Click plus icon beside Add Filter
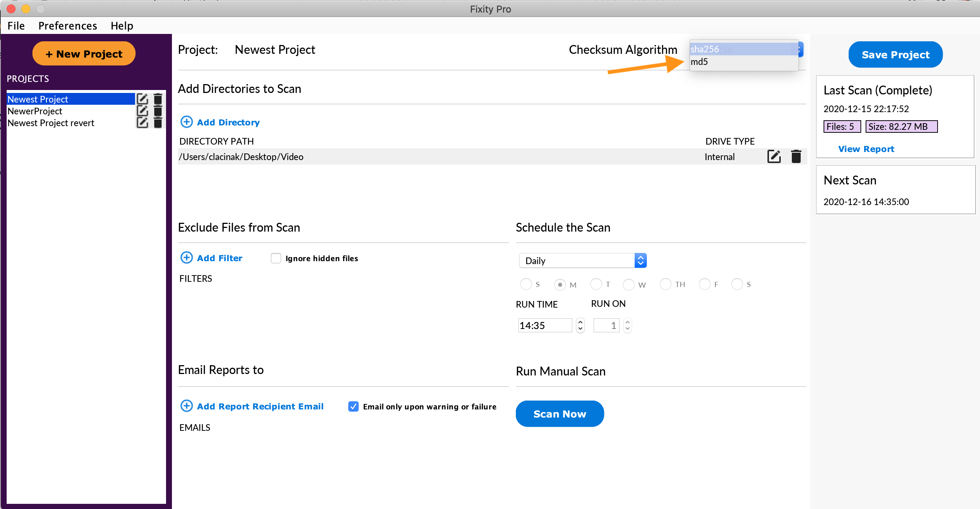Screen dimensions: 980x509 [x=186, y=257]
